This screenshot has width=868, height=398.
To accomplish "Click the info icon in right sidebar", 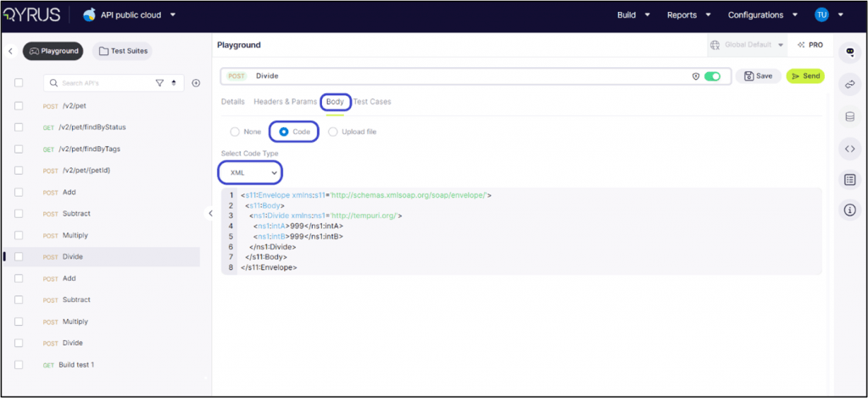I will (849, 210).
